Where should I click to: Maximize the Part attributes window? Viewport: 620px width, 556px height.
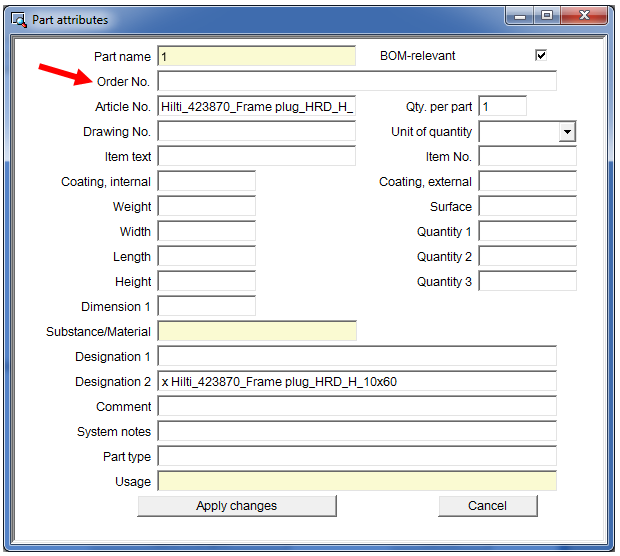click(547, 16)
